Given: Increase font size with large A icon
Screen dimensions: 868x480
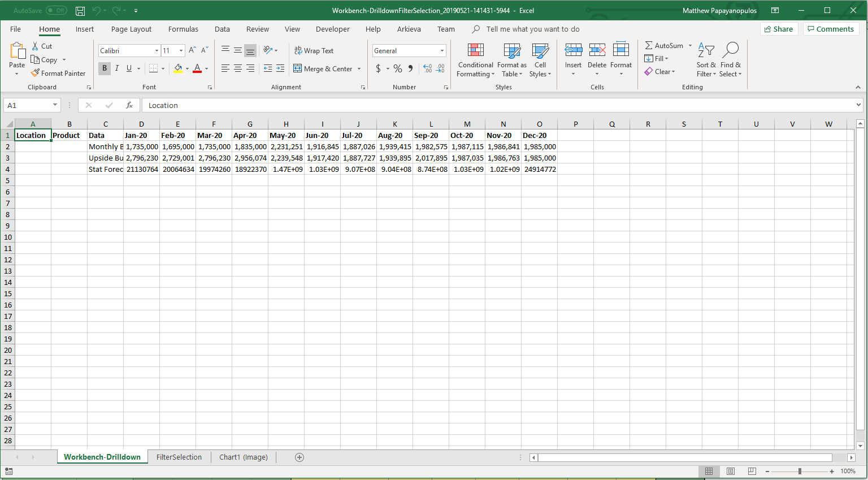Looking at the screenshot, I should [192, 50].
